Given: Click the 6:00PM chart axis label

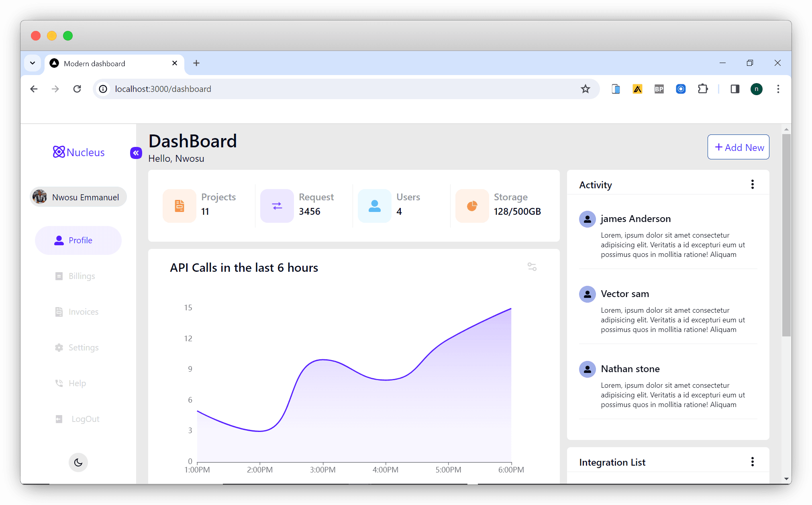Looking at the screenshot, I should pos(511,470).
